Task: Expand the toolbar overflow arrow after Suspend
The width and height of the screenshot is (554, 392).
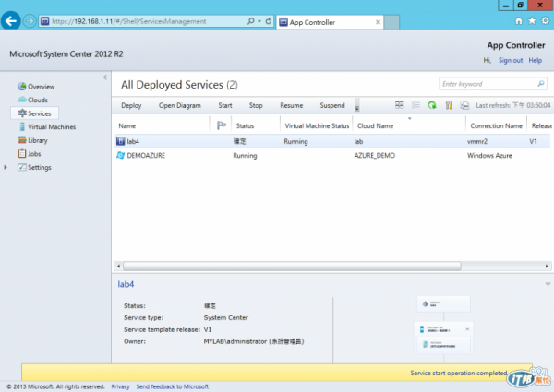Action: point(356,106)
